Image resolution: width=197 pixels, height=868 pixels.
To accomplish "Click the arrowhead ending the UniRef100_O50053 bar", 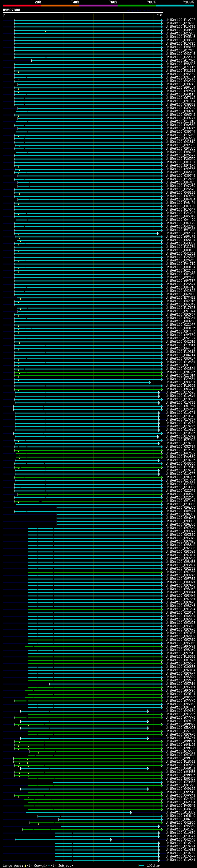I will pos(148,728).
